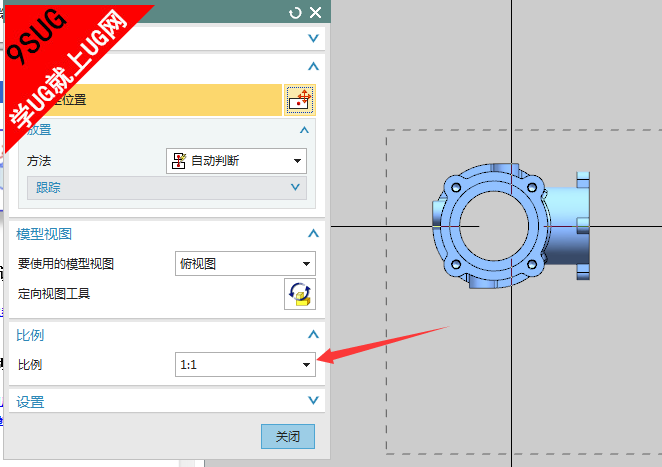The height and width of the screenshot is (467, 662).
Task: Collapse the 比例 section
Action: 313,335
